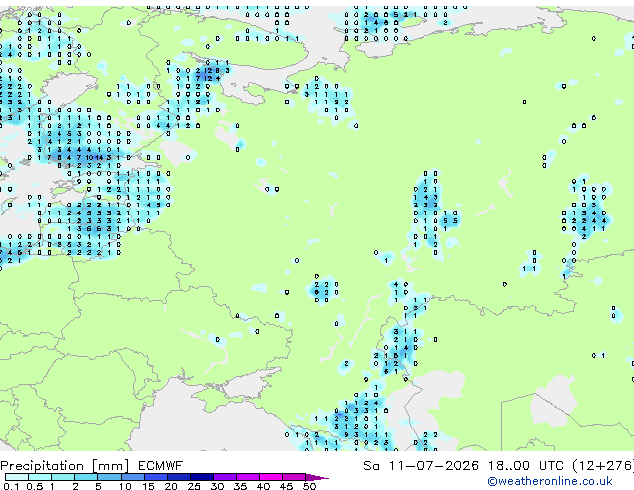Click the legend value '35'

click(240, 486)
